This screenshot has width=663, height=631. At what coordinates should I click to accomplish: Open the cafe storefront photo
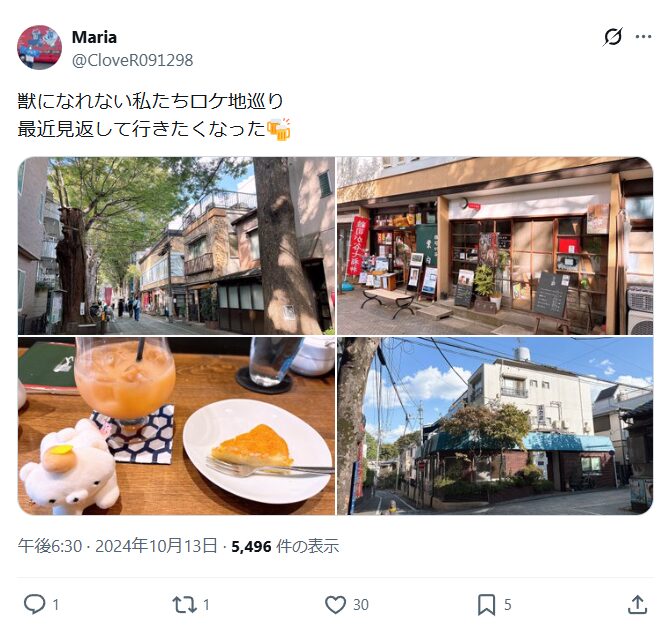pos(495,246)
